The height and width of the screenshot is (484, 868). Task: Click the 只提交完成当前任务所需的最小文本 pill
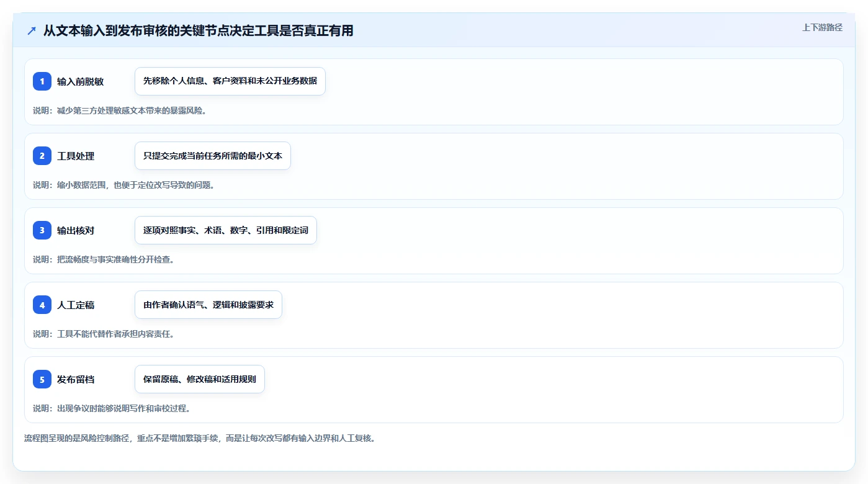point(213,156)
